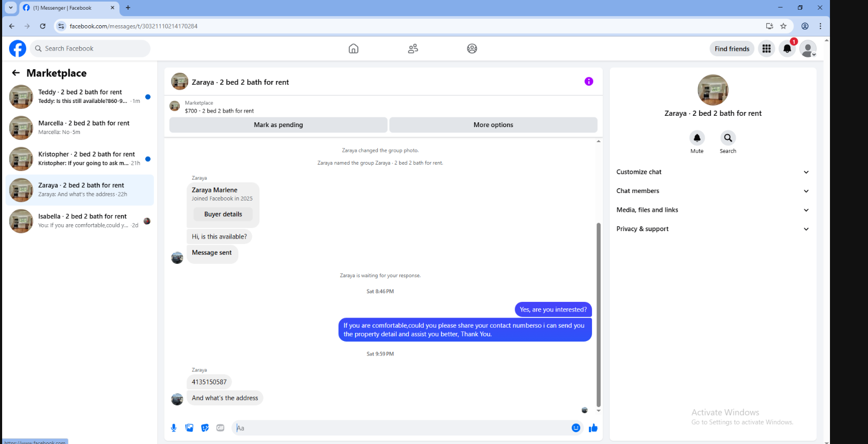Open Marcella's conversation
The image size is (868, 444).
pyautogui.click(x=80, y=128)
